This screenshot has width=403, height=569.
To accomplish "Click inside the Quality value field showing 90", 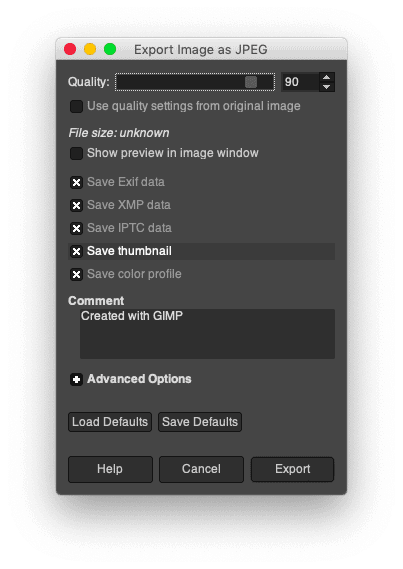I will click(x=300, y=82).
